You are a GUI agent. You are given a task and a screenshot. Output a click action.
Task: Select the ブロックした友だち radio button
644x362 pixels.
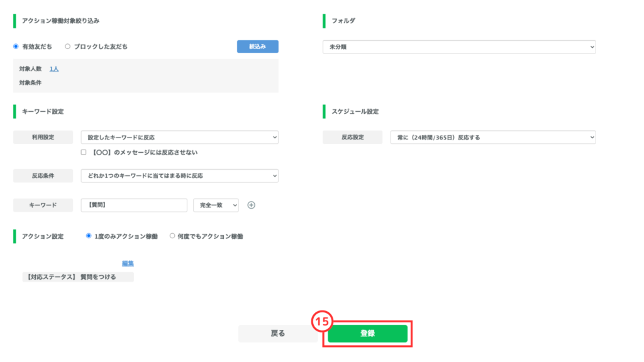click(68, 47)
